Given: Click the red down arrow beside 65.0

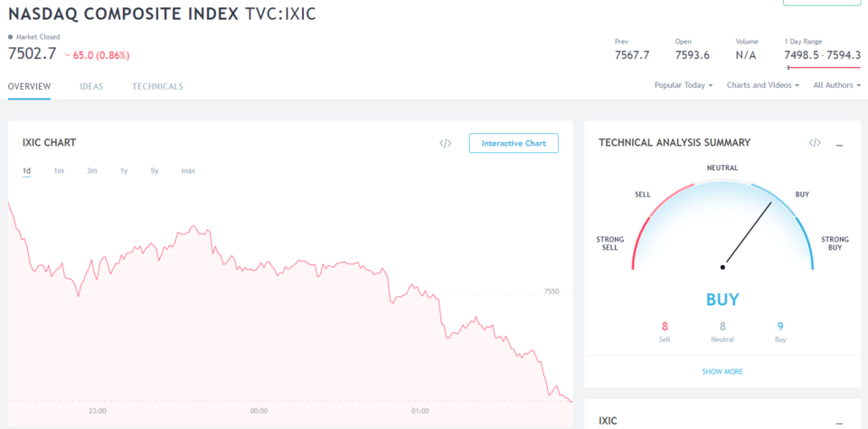Looking at the screenshot, I should pos(68,55).
